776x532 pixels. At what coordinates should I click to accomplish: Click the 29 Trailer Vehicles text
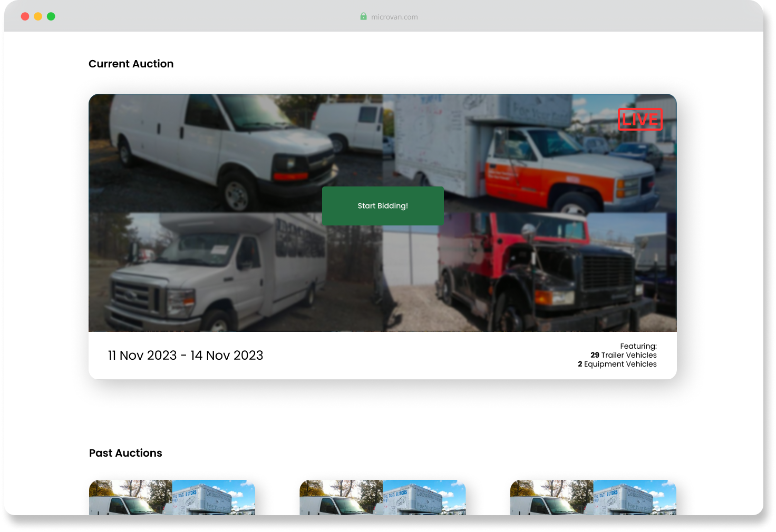(x=624, y=355)
